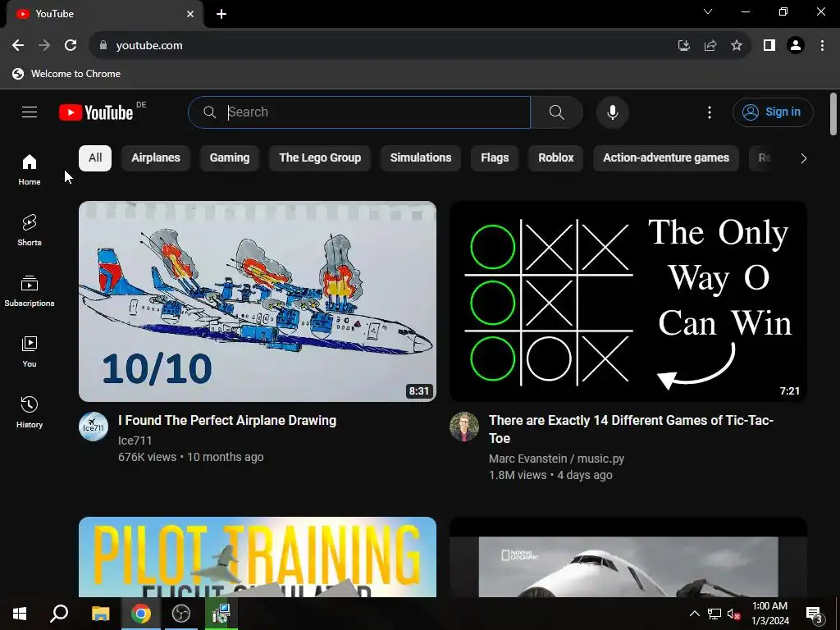Screen dimensions: 840x630
Task: Click the network tray icon
Action: point(714,614)
